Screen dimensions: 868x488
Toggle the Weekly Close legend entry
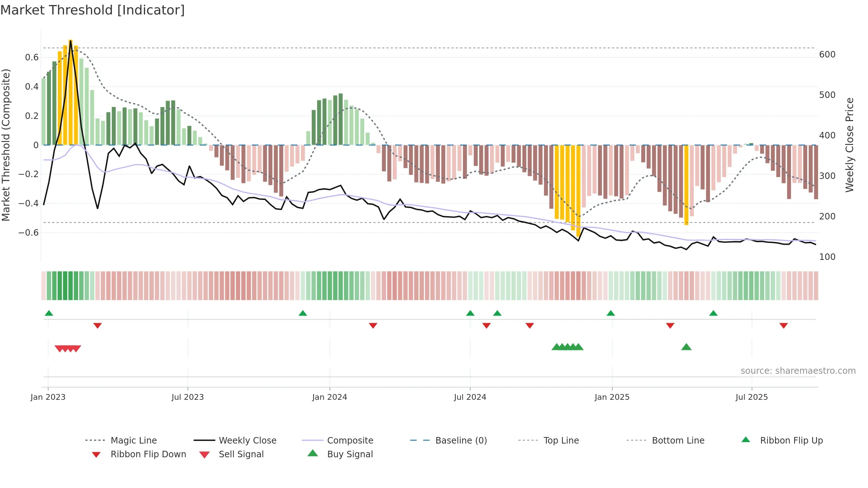pos(235,440)
